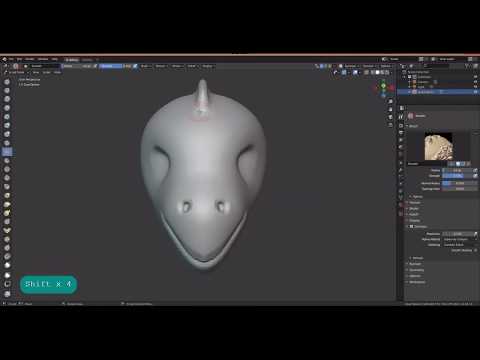Click the viewport zoom magnifier icon
This screenshot has width=480, height=360.
pyautogui.click(x=391, y=101)
